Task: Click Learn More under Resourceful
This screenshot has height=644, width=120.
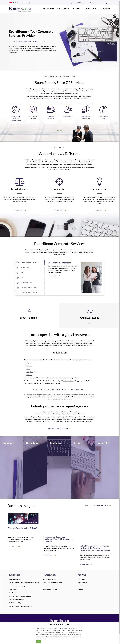Action: click(99, 210)
